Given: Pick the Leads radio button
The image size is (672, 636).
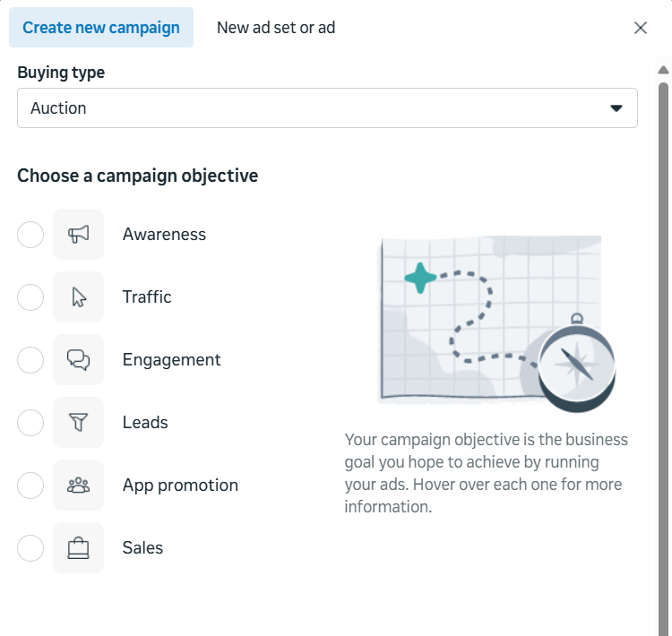Looking at the screenshot, I should pos(30,423).
